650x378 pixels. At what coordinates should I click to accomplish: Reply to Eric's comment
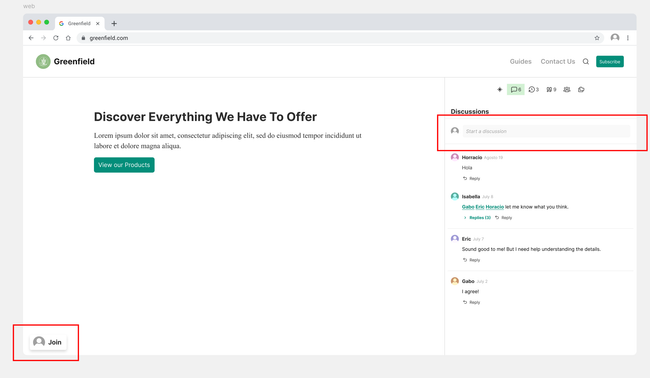(x=471, y=260)
